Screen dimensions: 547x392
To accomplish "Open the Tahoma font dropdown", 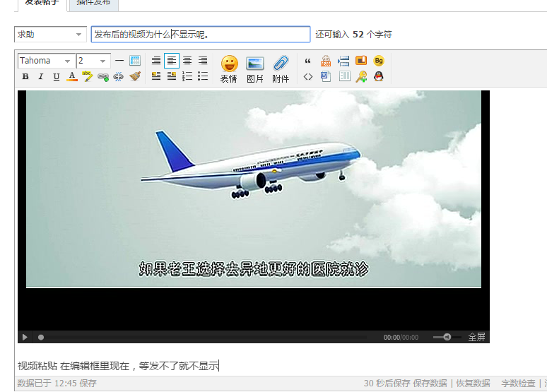I will point(46,61).
